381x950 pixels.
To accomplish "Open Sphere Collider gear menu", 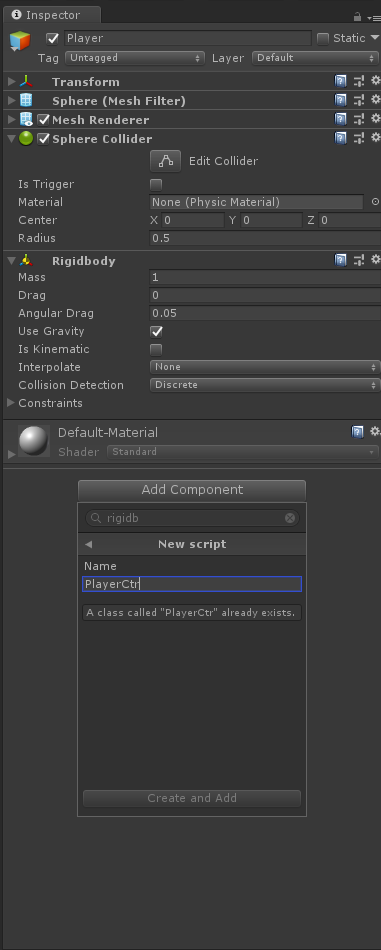I will click(x=376, y=138).
